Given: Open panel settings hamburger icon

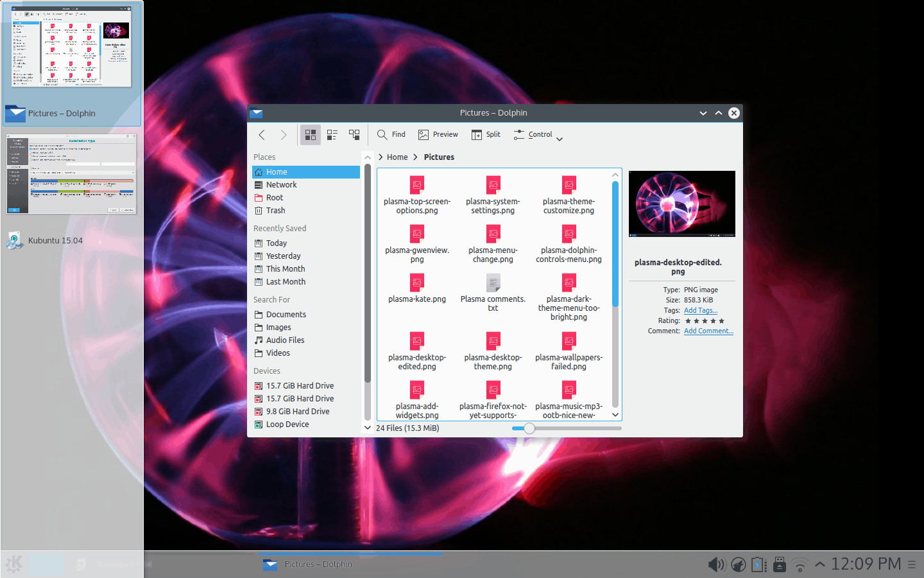Looking at the screenshot, I should click(912, 565).
